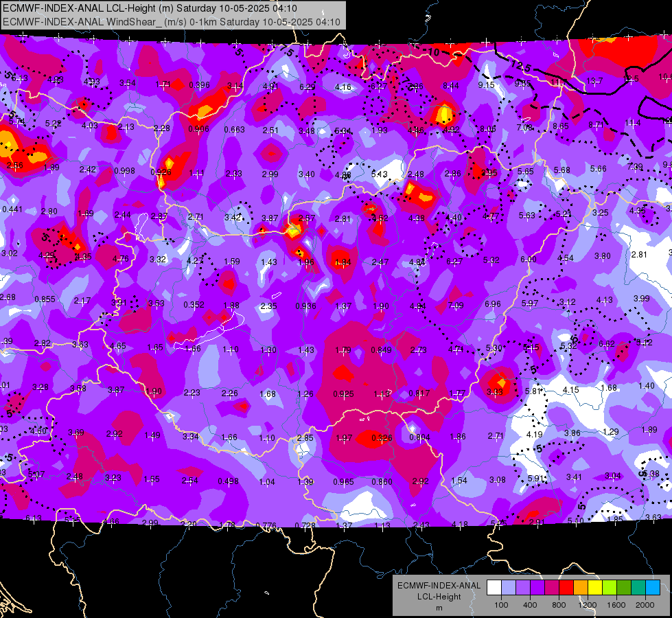Click the yellow legend swatch
The image size is (672, 618).
(x=595, y=588)
